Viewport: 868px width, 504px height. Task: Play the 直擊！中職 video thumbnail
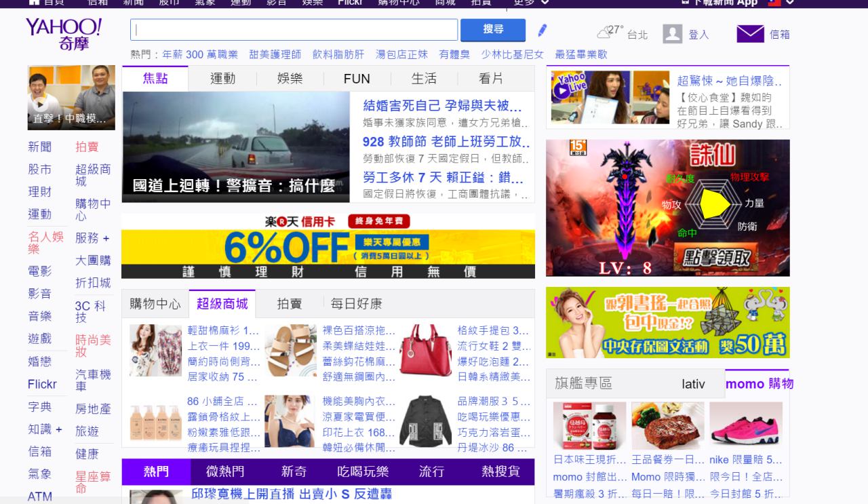[71, 97]
